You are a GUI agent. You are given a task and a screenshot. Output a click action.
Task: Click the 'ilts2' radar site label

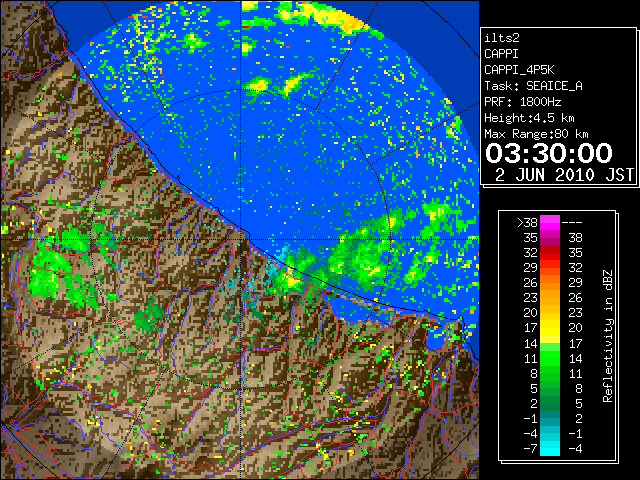point(502,38)
